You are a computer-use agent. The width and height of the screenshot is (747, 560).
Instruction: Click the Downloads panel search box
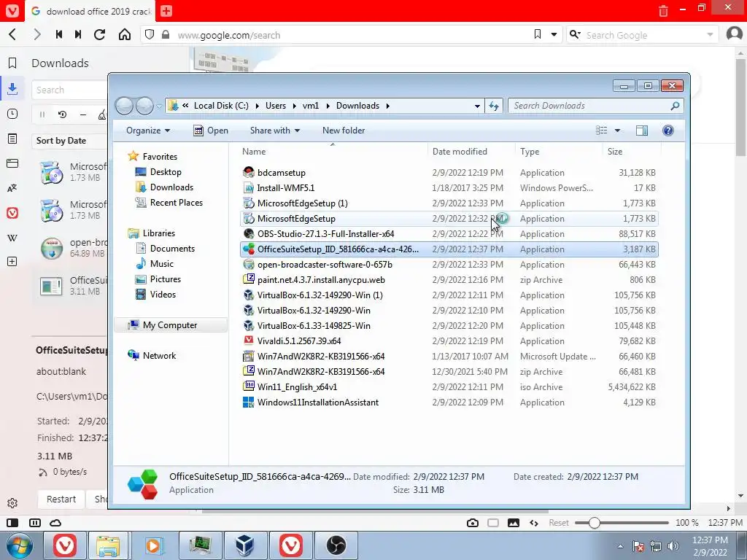click(70, 90)
